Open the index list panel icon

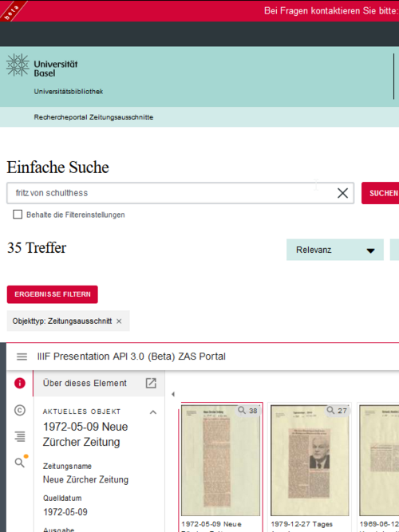click(20, 436)
